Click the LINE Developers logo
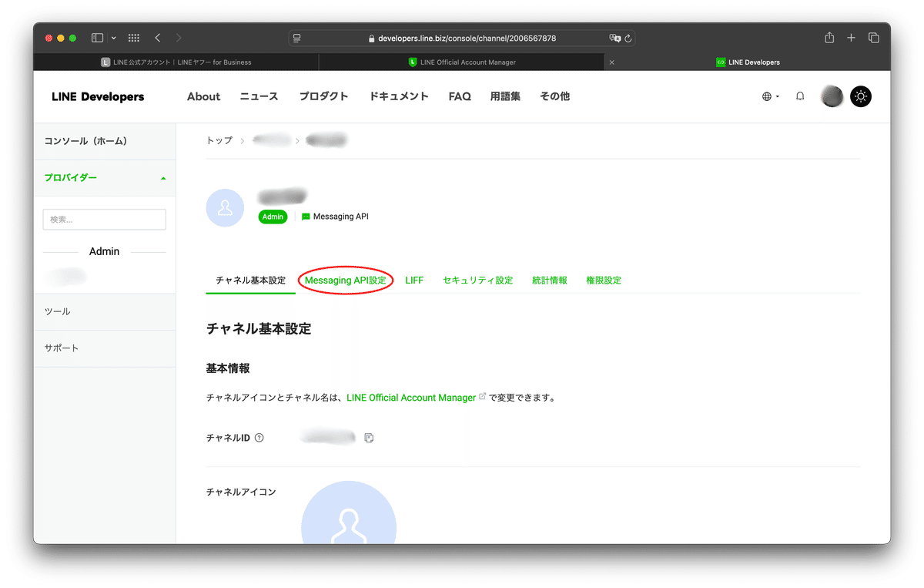This screenshot has width=924, height=588. 97,96
